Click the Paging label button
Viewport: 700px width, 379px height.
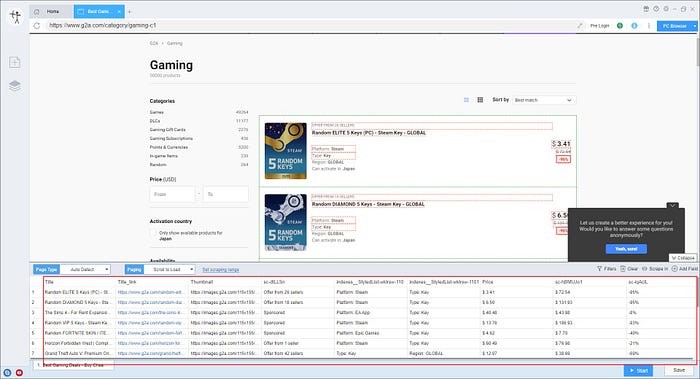coord(134,270)
